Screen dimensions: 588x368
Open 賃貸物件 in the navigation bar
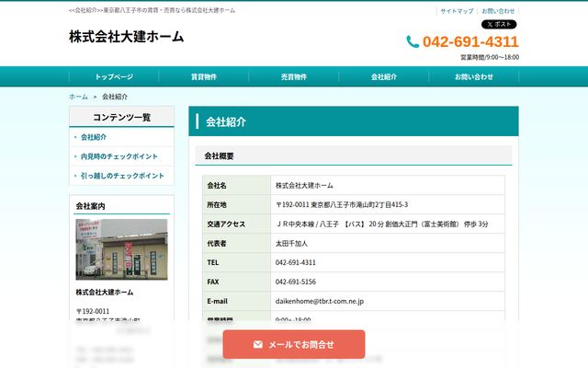coord(204,77)
